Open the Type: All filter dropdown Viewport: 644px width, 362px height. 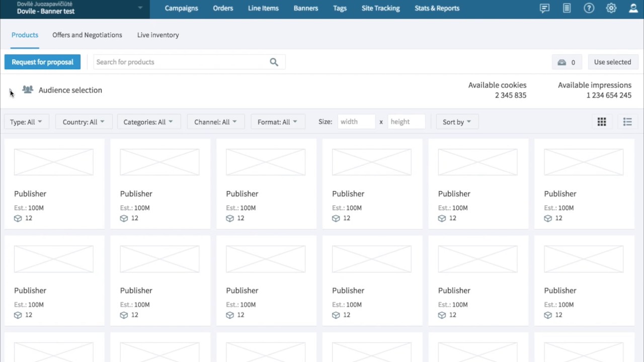point(26,122)
